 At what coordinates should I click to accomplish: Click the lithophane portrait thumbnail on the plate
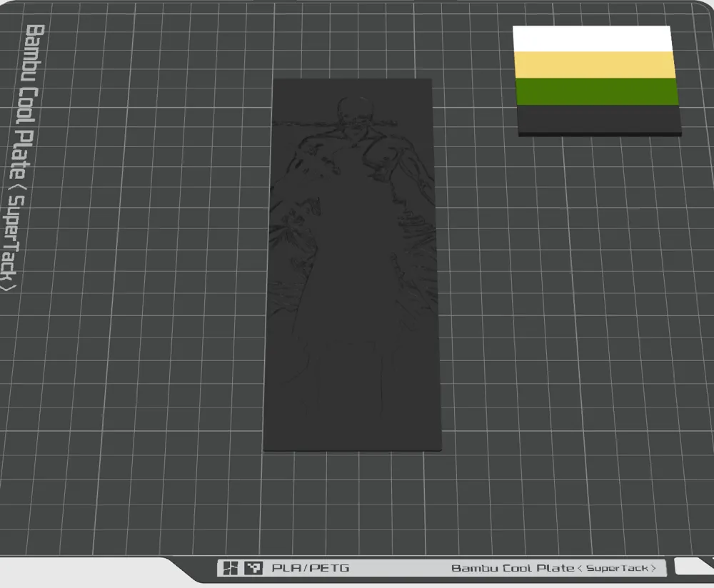point(352,264)
